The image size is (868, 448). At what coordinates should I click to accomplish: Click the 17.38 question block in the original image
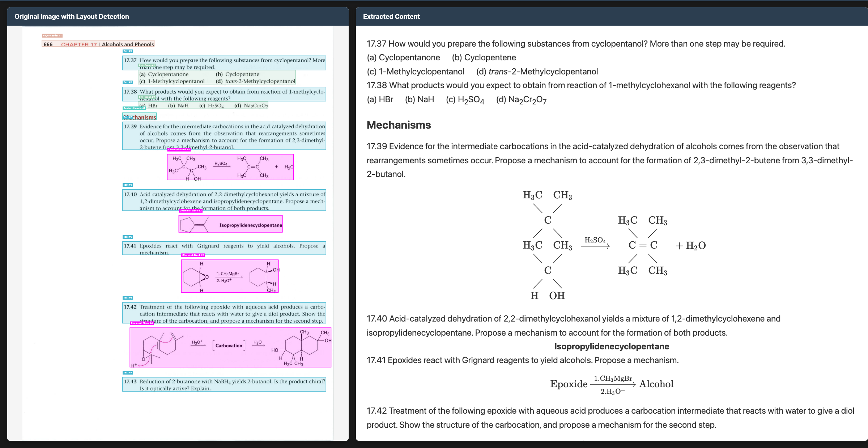tap(224, 94)
